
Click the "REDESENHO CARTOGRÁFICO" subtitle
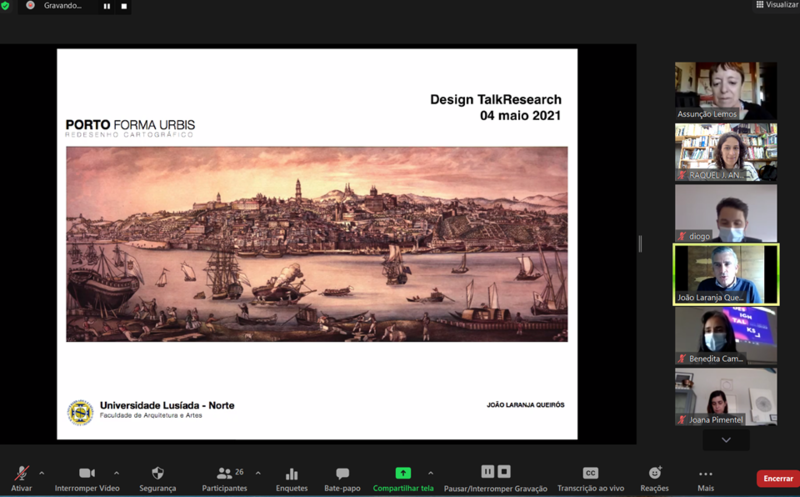pyautogui.click(x=129, y=135)
